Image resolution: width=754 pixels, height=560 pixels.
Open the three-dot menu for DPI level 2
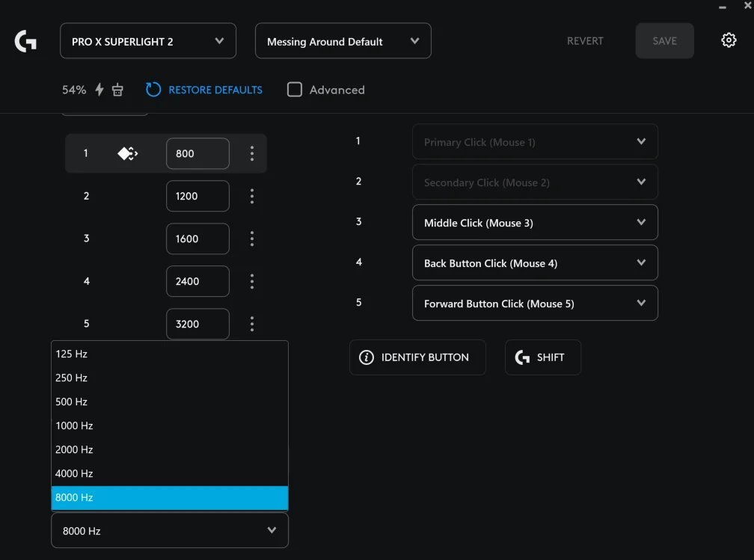(252, 196)
